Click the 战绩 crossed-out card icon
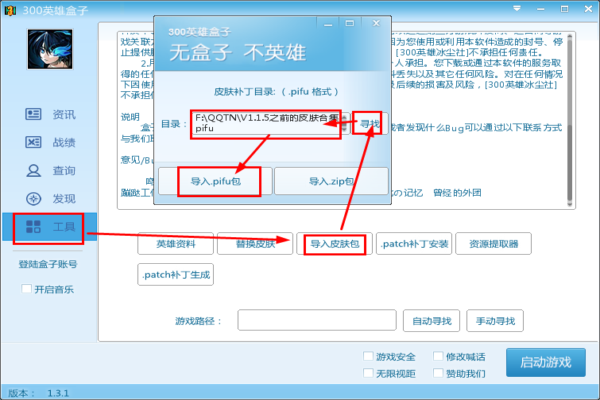 (33, 142)
